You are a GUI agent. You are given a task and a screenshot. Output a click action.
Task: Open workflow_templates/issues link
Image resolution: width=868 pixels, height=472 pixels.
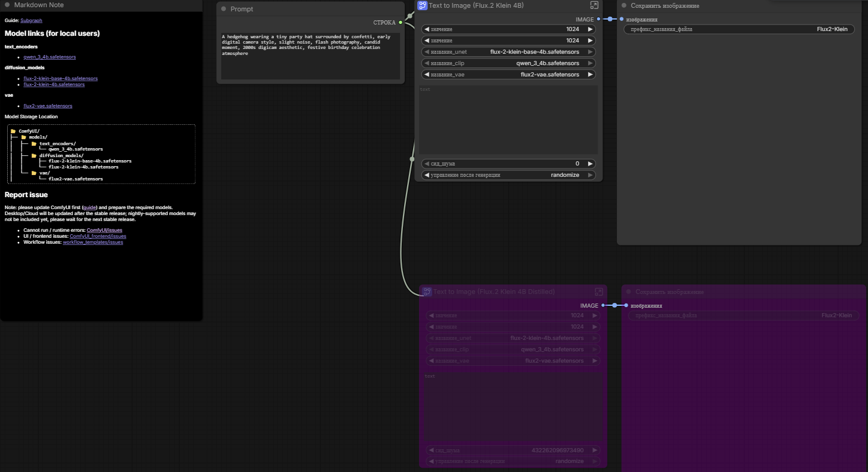tap(93, 242)
